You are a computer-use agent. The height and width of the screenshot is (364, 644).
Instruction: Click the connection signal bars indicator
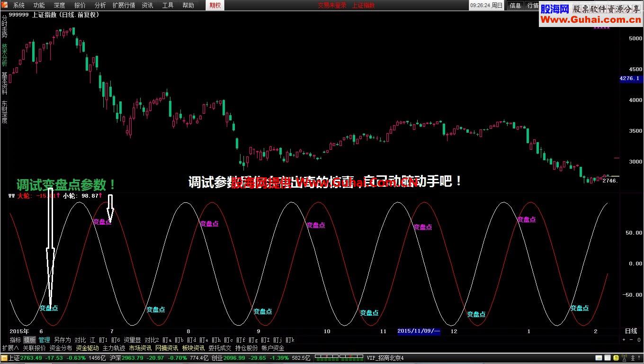(340, 358)
